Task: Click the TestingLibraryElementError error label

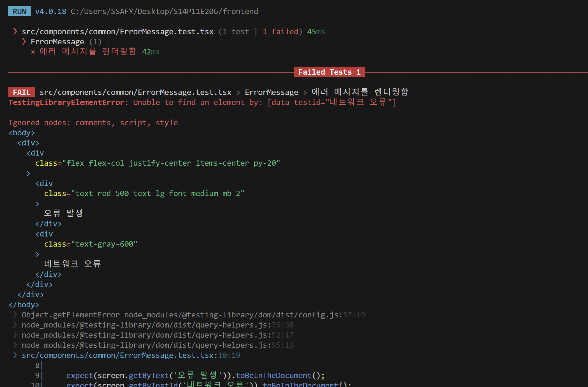Action: 66,102
